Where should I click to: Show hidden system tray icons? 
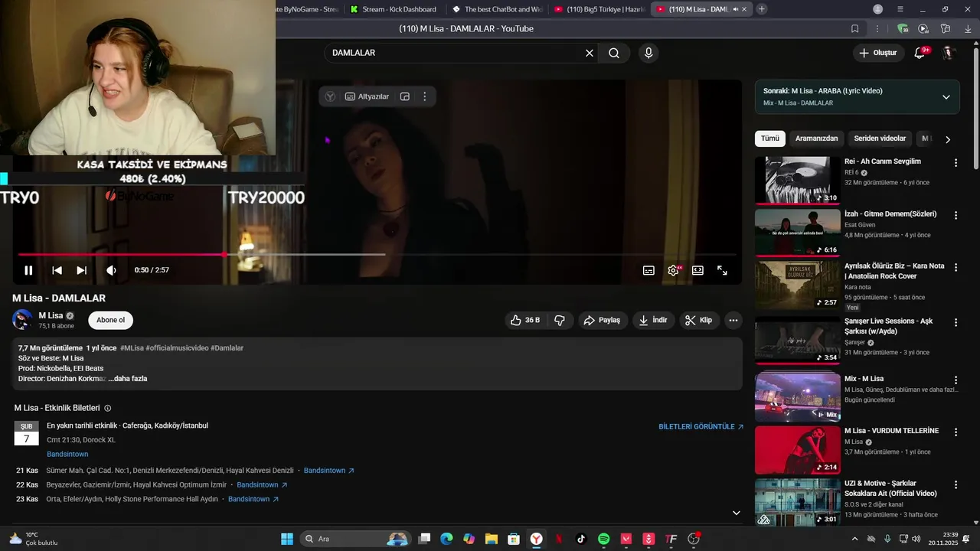click(x=854, y=539)
